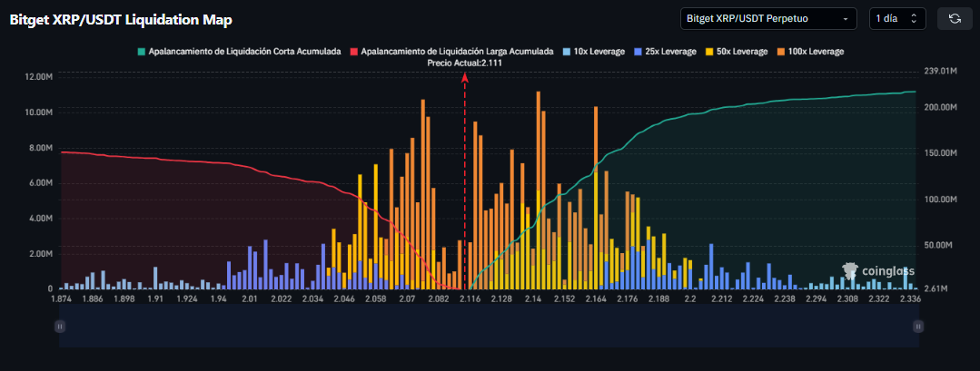
Task: Click the 1.898 price axis label
Action: [x=124, y=299]
